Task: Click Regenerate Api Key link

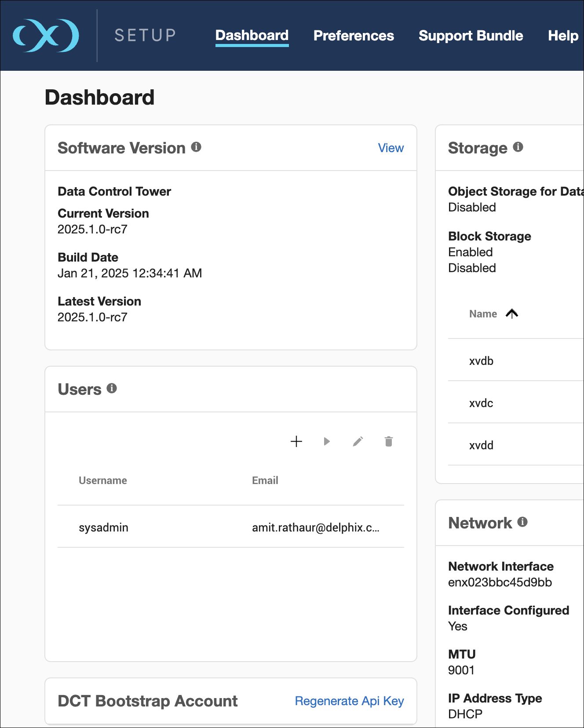Action: pyautogui.click(x=349, y=701)
